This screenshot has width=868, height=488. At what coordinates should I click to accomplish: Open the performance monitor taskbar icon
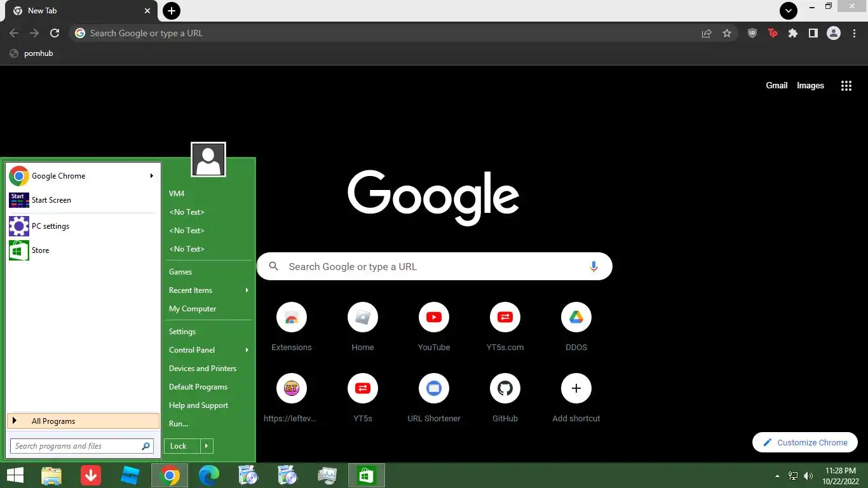click(327, 475)
